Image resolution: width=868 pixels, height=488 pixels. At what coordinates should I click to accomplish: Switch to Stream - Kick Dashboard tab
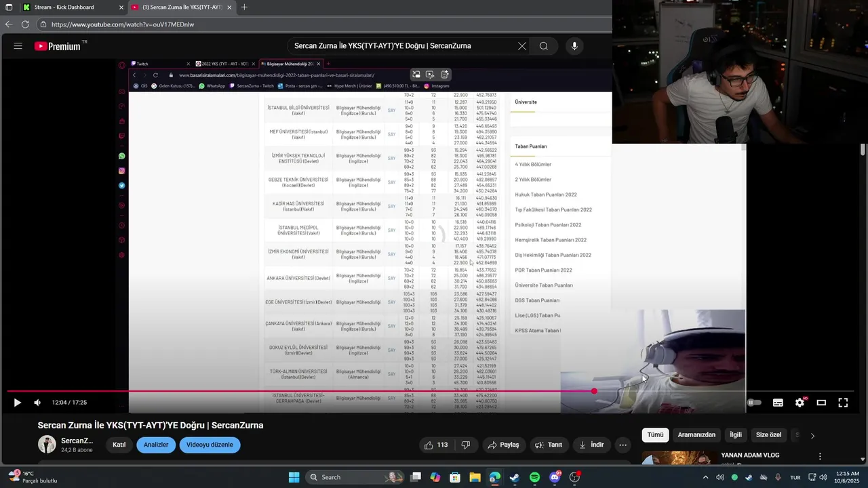point(73,7)
